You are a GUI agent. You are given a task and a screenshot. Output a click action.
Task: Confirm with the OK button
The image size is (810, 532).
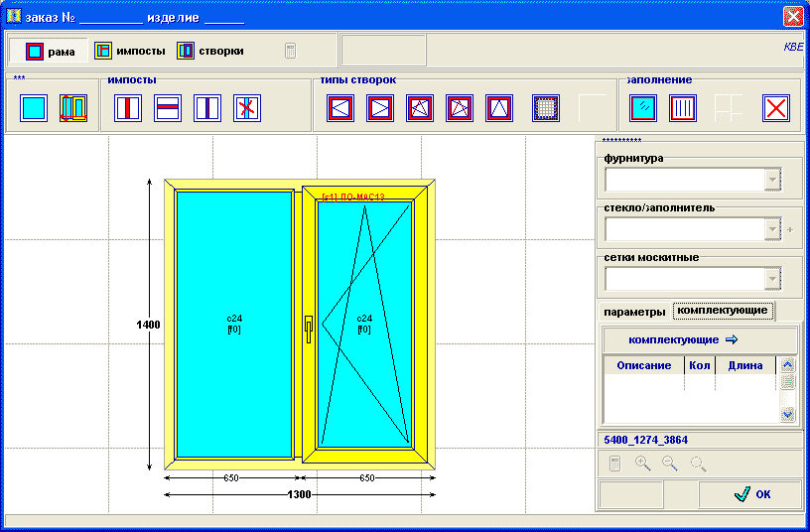pyautogui.click(x=749, y=494)
